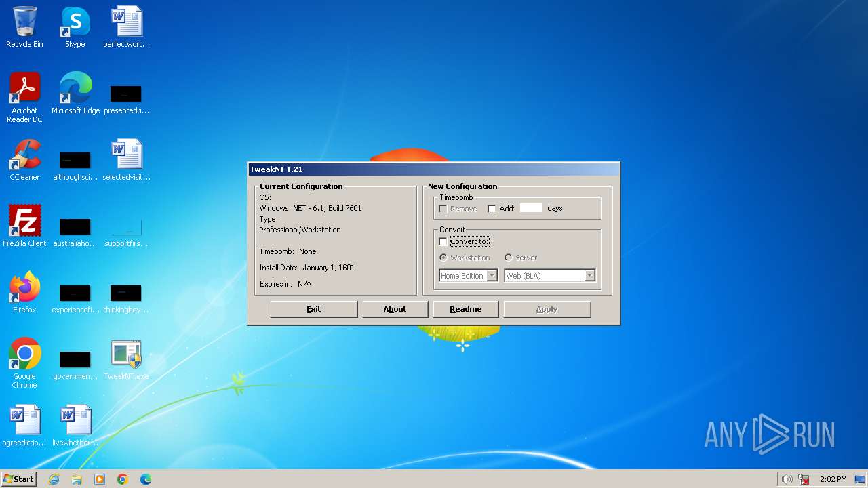Open the Windows Start menu
Viewport: 868px width, 488px height.
click(x=19, y=479)
